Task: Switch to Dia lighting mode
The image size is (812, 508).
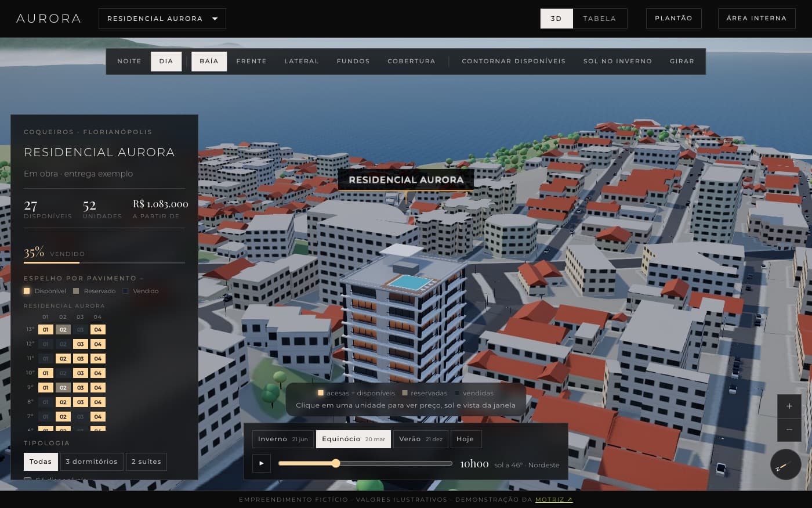Action: (x=166, y=61)
